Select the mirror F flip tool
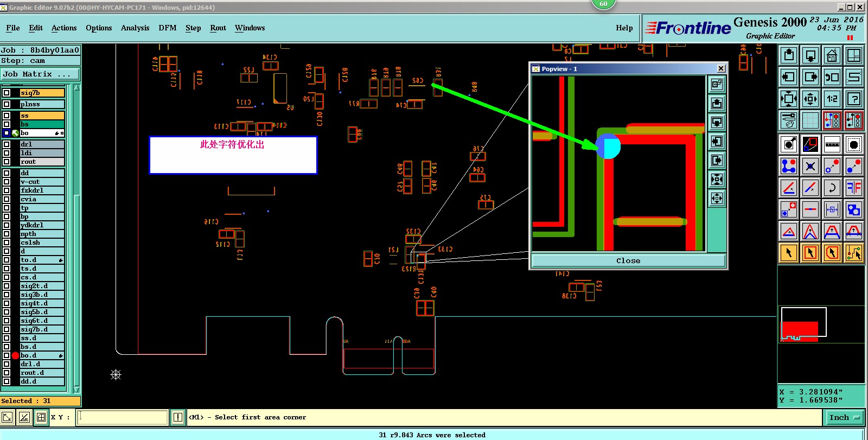Screen dimensions: 868x440 [854, 188]
